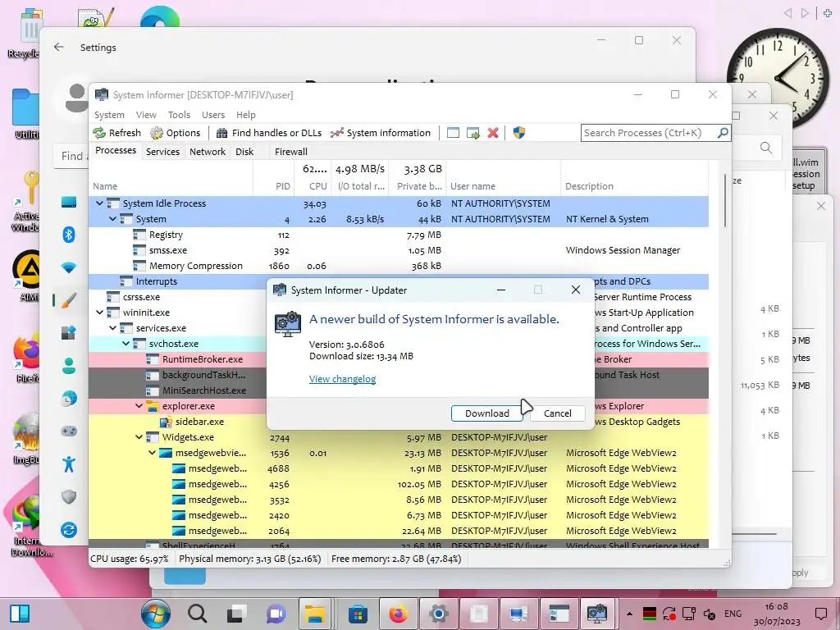Collapse the services.exe tree node

112,327
